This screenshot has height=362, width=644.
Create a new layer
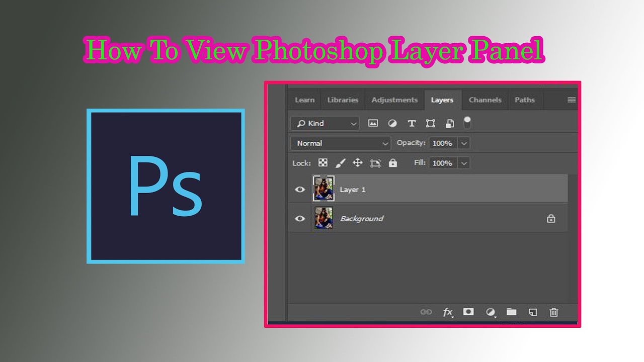point(533,312)
